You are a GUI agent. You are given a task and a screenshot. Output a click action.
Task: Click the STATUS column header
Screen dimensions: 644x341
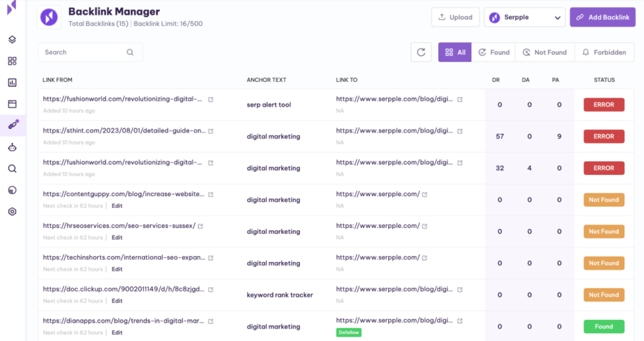point(604,80)
